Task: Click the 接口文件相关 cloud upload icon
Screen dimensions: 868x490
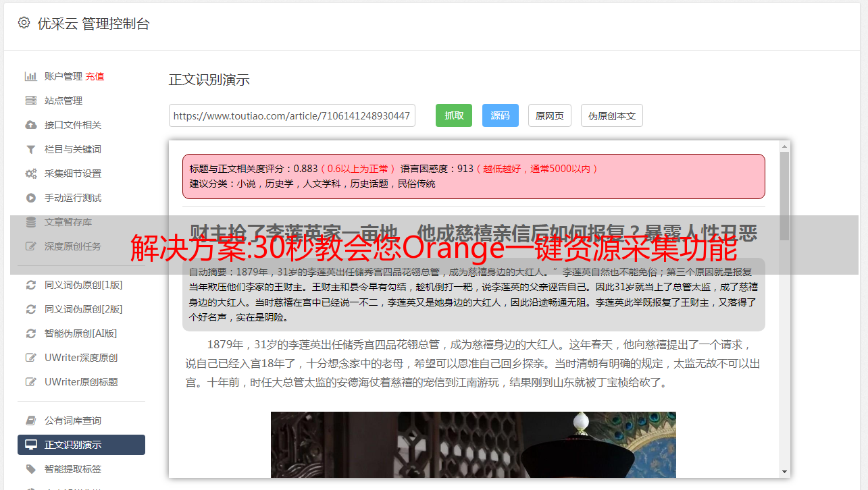Action: tap(30, 125)
